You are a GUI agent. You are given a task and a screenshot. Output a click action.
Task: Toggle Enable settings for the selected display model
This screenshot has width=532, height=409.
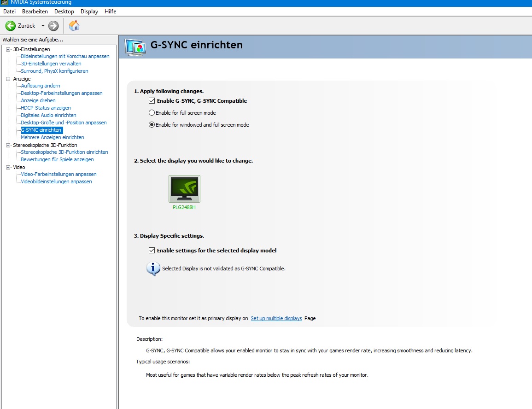coord(152,250)
